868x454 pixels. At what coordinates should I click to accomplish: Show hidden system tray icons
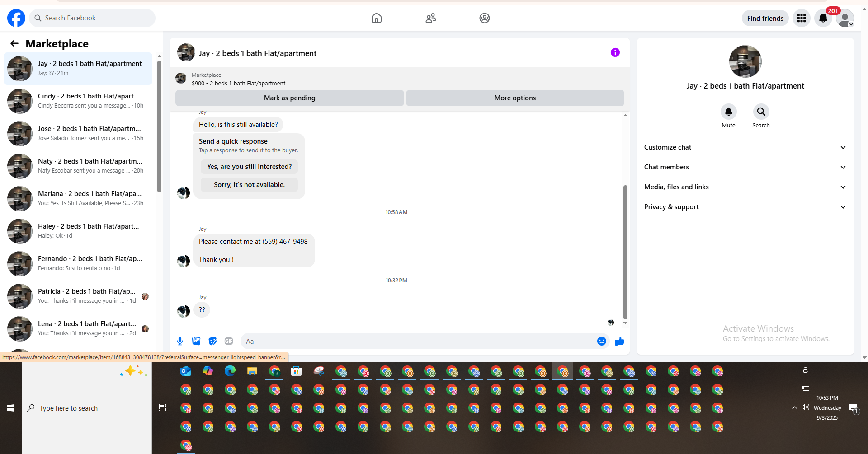coord(794,408)
